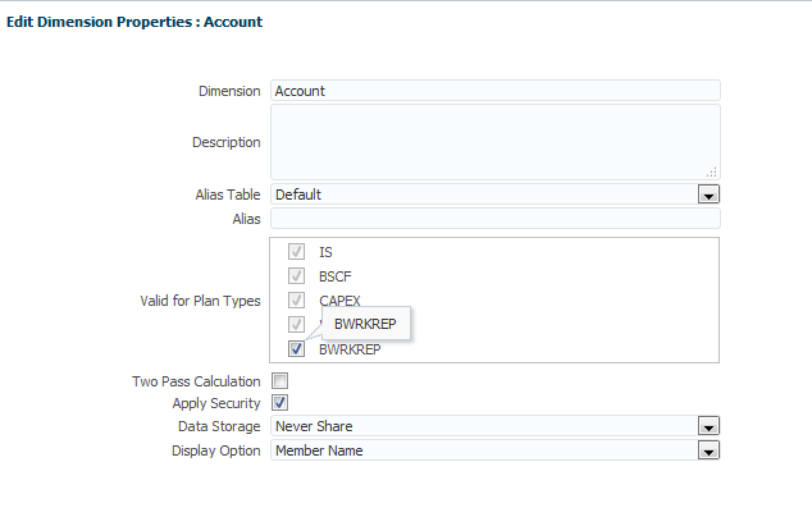Viewport: 812px width, 517px height.
Task: Toggle the IS plan type checkbox
Action: coord(296,251)
